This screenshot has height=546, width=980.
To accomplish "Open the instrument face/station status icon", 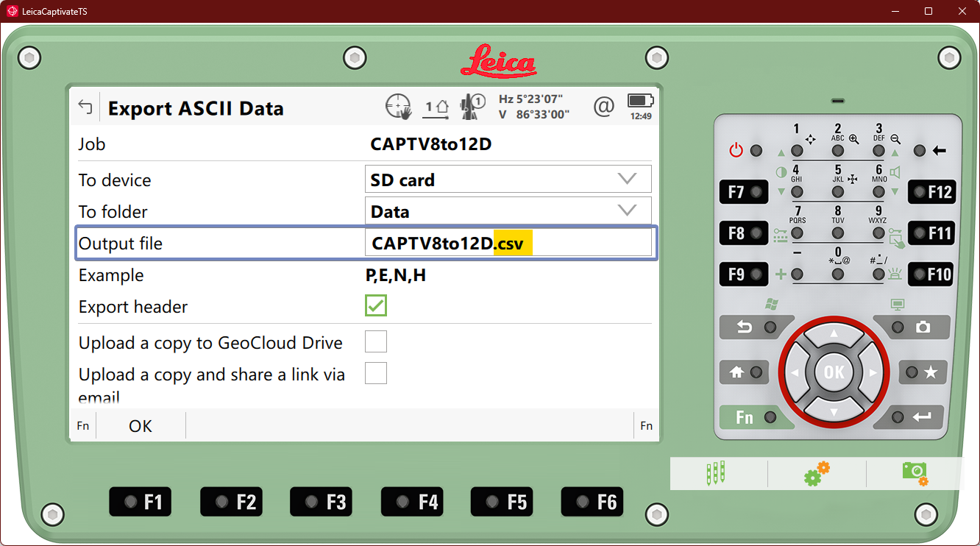I will tap(437, 107).
